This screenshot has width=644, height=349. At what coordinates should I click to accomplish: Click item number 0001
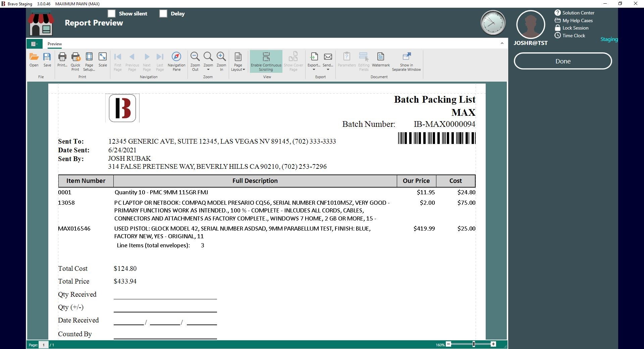click(65, 192)
